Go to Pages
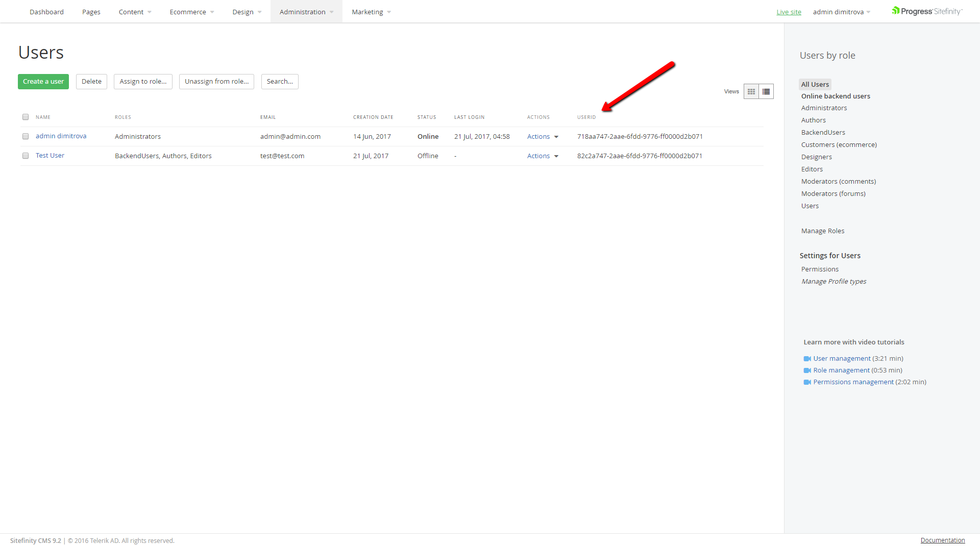 [x=91, y=12]
